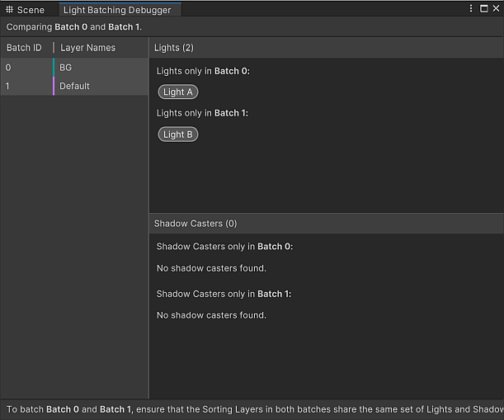504x420 pixels.
Task: Switch to the Scene tab
Action: [30, 10]
